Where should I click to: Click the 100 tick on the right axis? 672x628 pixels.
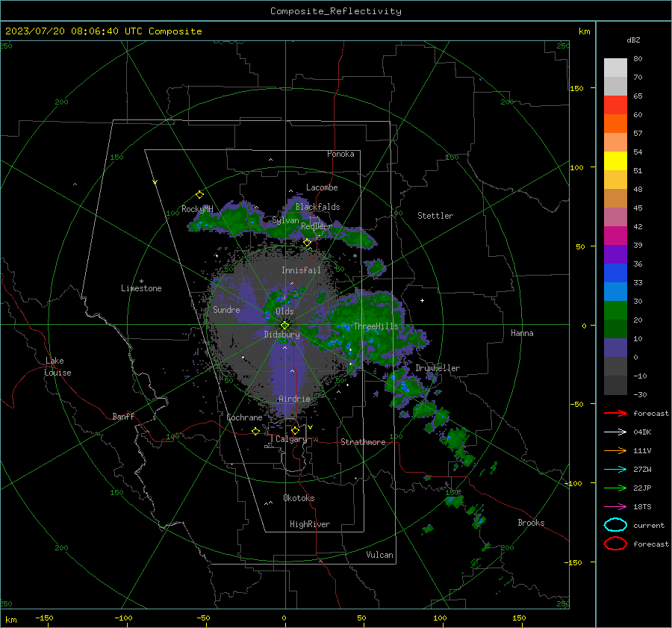click(x=577, y=167)
